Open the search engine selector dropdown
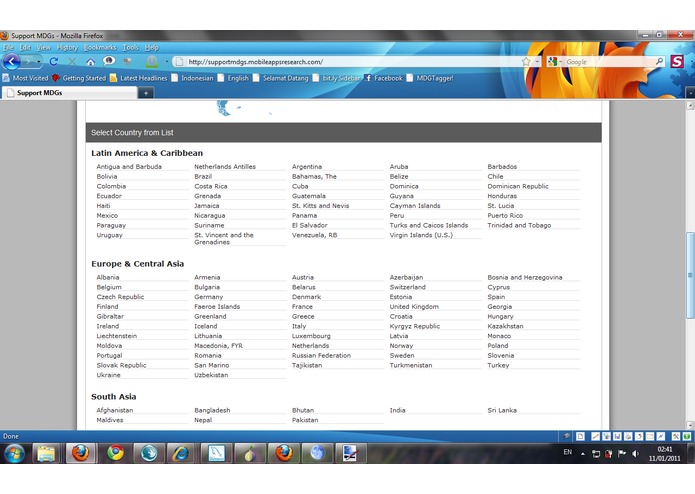The width and height of the screenshot is (695, 494). point(554,62)
